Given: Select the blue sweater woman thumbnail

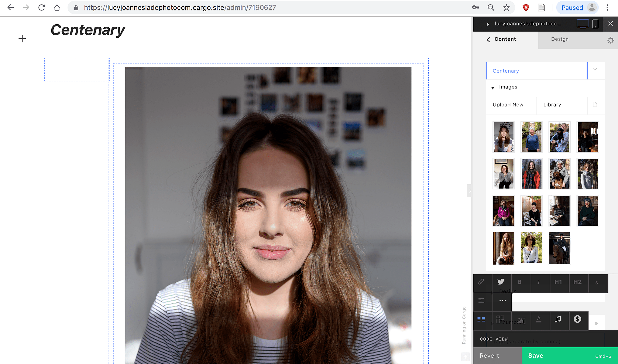Looking at the screenshot, I should tap(531, 137).
